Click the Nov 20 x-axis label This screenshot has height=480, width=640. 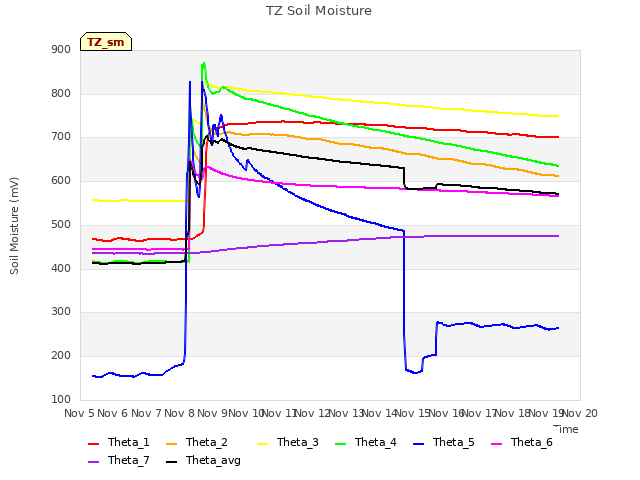(580, 413)
